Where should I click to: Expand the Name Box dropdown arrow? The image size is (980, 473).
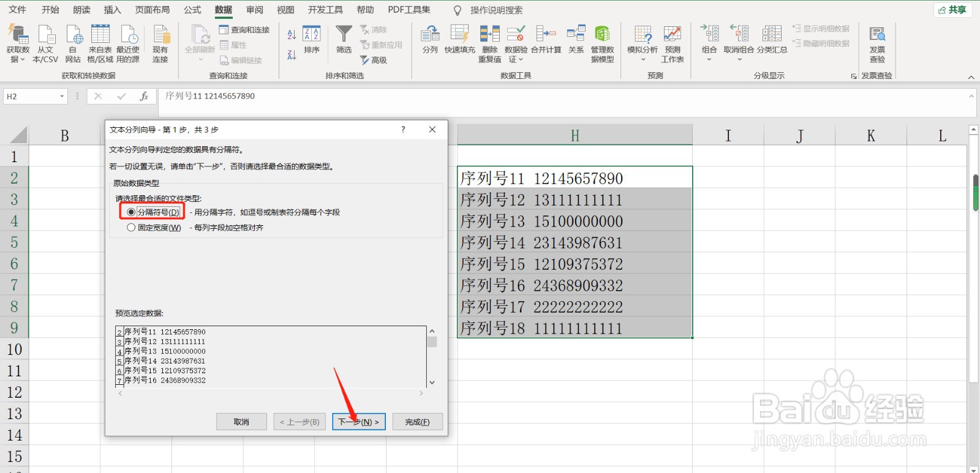62,96
